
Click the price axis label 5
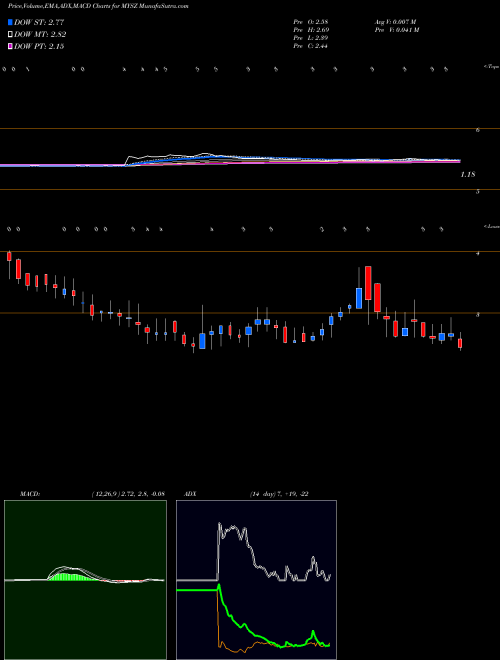478,192
